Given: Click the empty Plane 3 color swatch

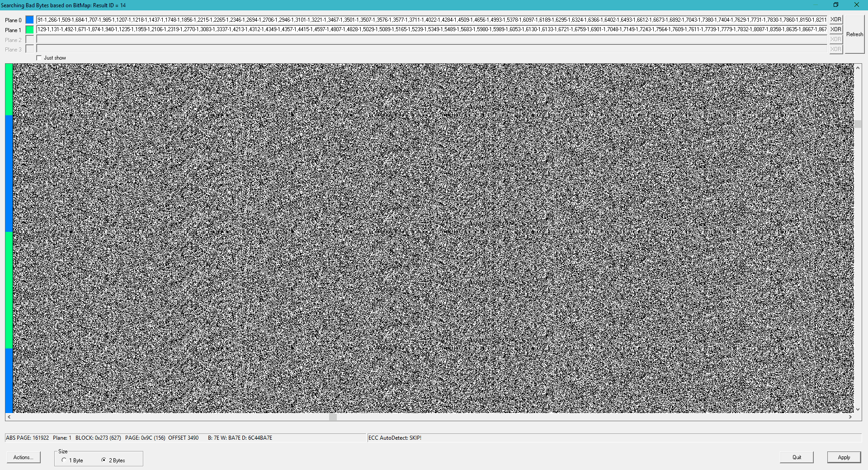Looking at the screenshot, I should click(x=29, y=49).
